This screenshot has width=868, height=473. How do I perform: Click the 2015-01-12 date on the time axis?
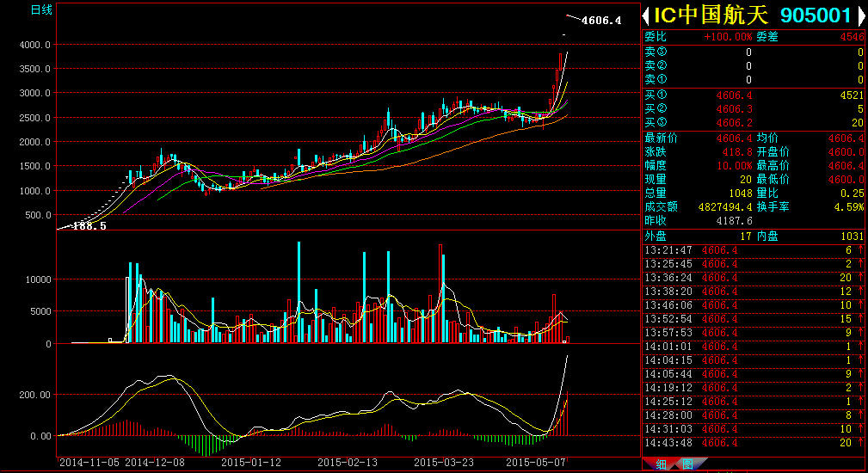tap(251, 463)
